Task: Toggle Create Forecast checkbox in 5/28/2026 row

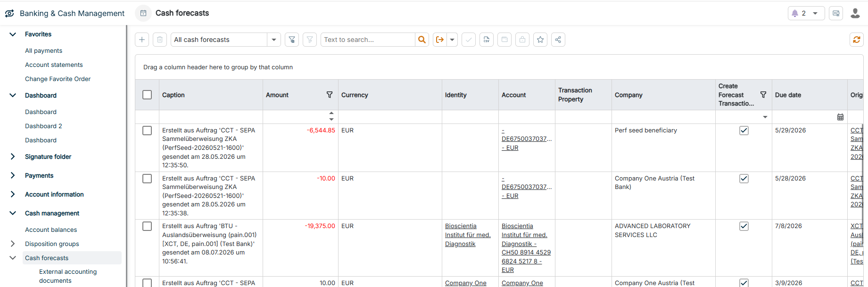Action: (744, 179)
